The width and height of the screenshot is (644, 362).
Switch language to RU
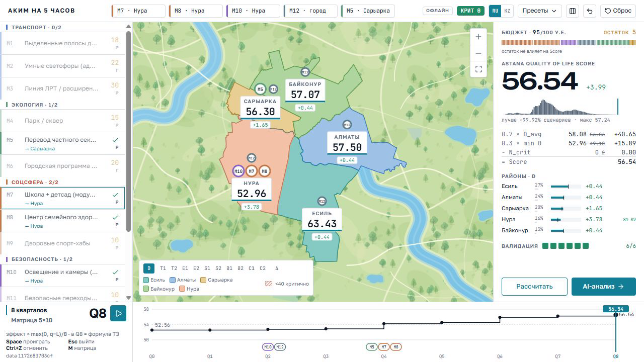pos(495,11)
